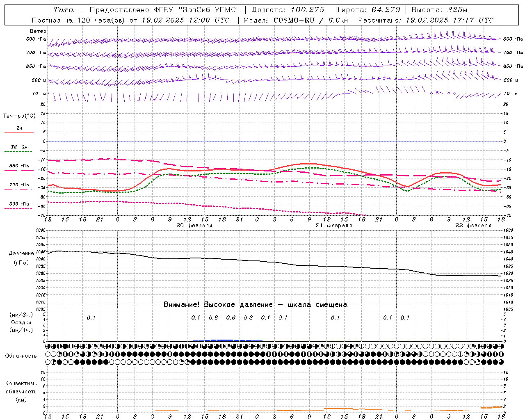This screenshot has width=525, height=420.
Task: Click the "(мм/3ч.)" precipitation unit label
Action: pyautogui.click(x=21, y=315)
